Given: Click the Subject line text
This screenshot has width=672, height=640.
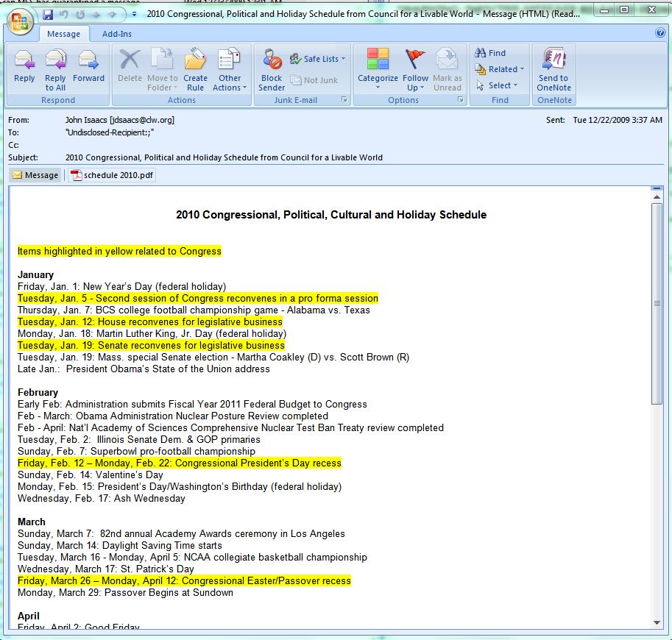Looking at the screenshot, I should [224, 157].
